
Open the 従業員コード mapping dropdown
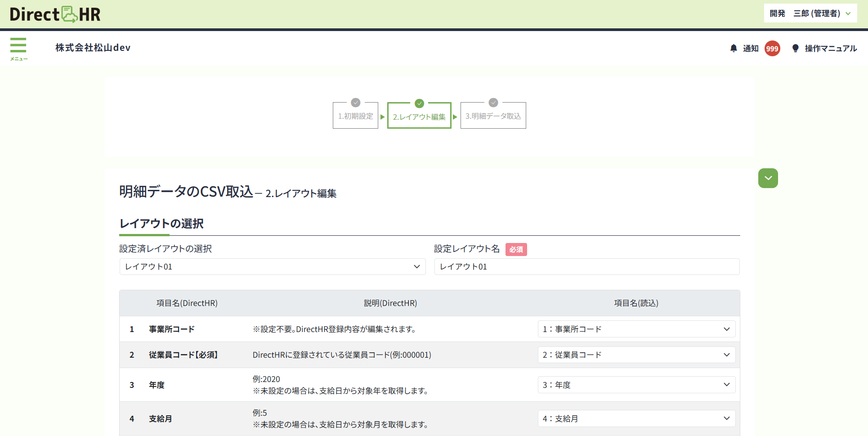636,355
